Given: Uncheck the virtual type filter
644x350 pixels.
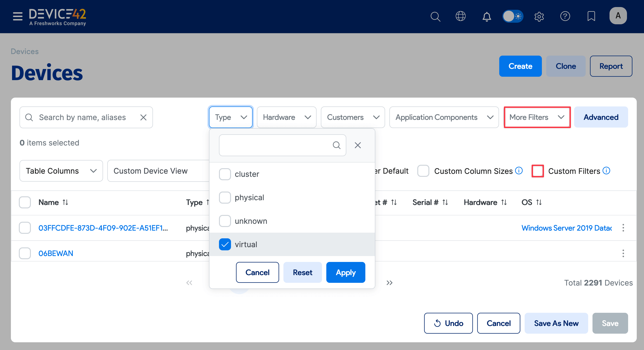Looking at the screenshot, I should coord(225,244).
